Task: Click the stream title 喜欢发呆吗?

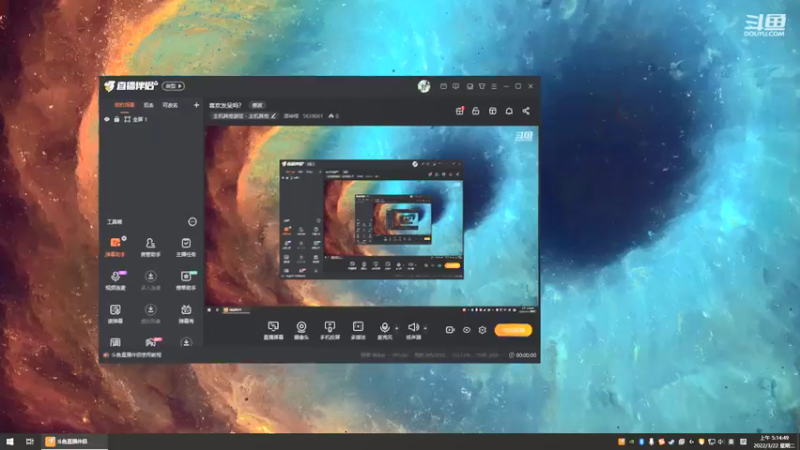Action: pyautogui.click(x=225, y=105)
